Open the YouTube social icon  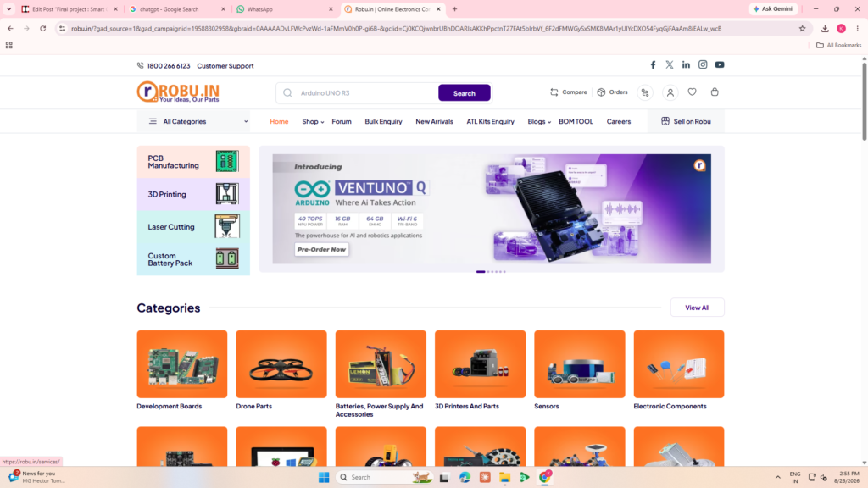tap(720, 64)
